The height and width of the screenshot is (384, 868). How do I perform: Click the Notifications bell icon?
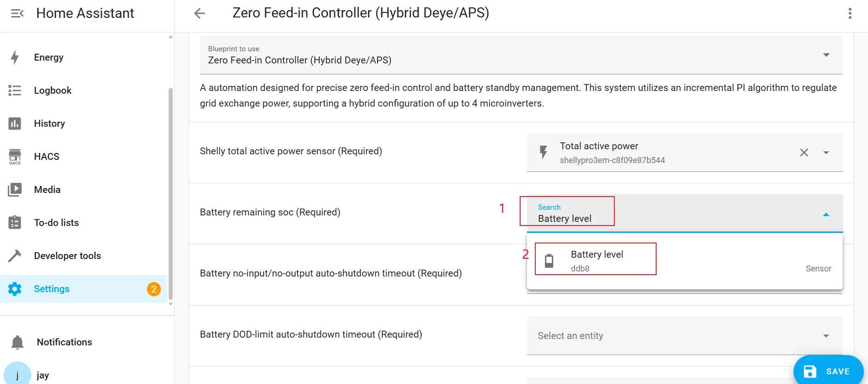coord(17,342)
